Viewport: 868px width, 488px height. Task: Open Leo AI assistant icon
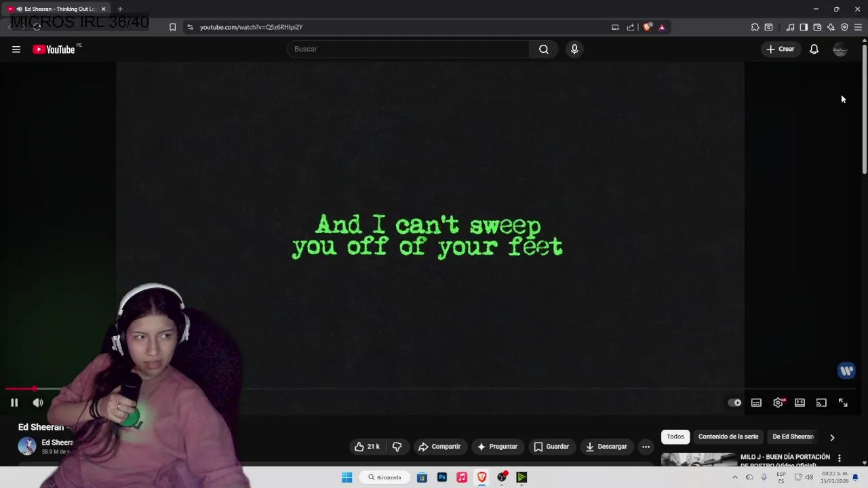click(x=831, y=27)
